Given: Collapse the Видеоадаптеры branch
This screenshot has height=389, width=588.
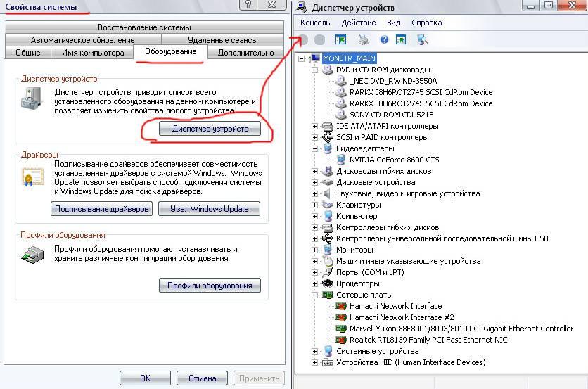Looking at the screenshot, I should tap(314, 148).
